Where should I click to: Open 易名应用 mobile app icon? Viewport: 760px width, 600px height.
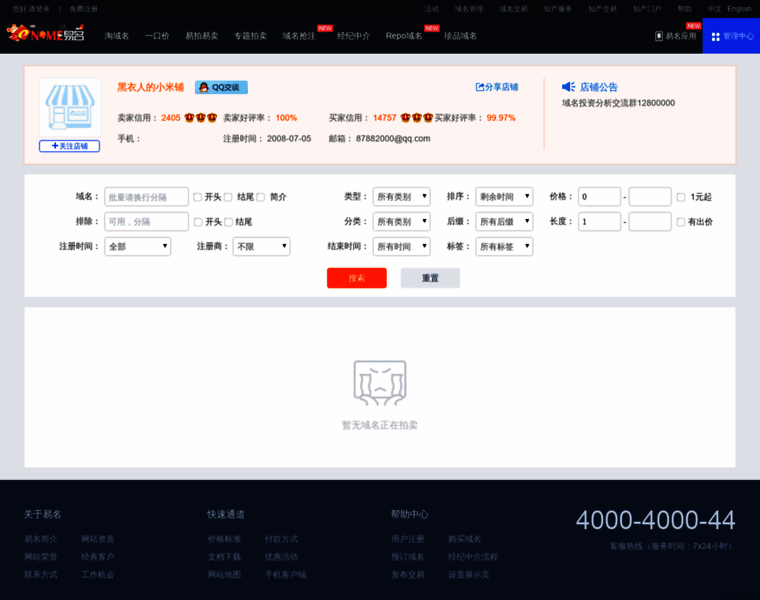(659, 36)
